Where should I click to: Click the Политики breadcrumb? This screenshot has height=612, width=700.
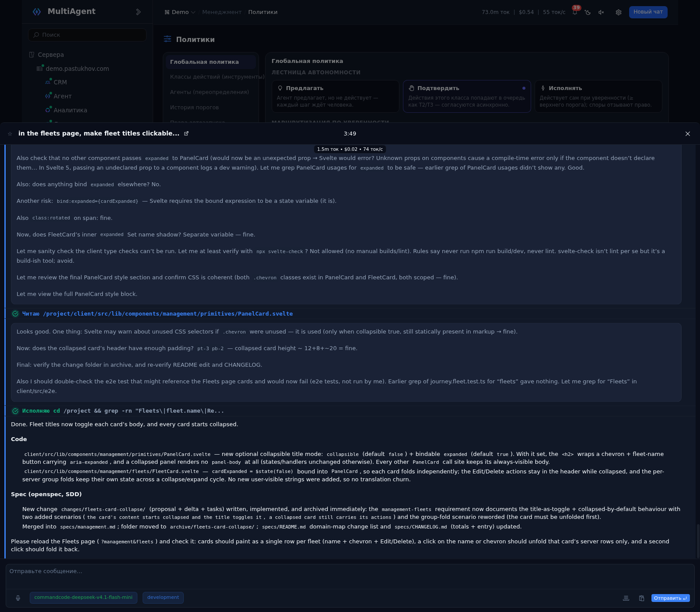(x=263, y=12)
